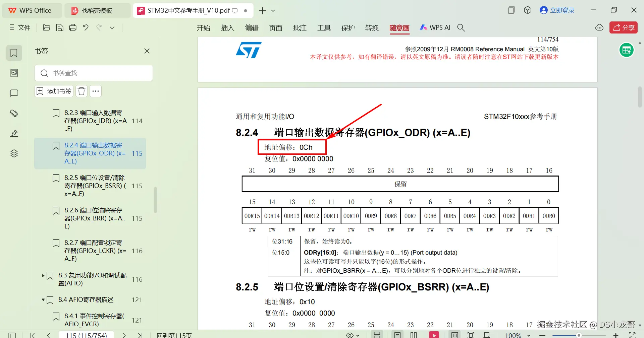
Task: Click the window stack icon in title bar
Action: coord(512,10)
